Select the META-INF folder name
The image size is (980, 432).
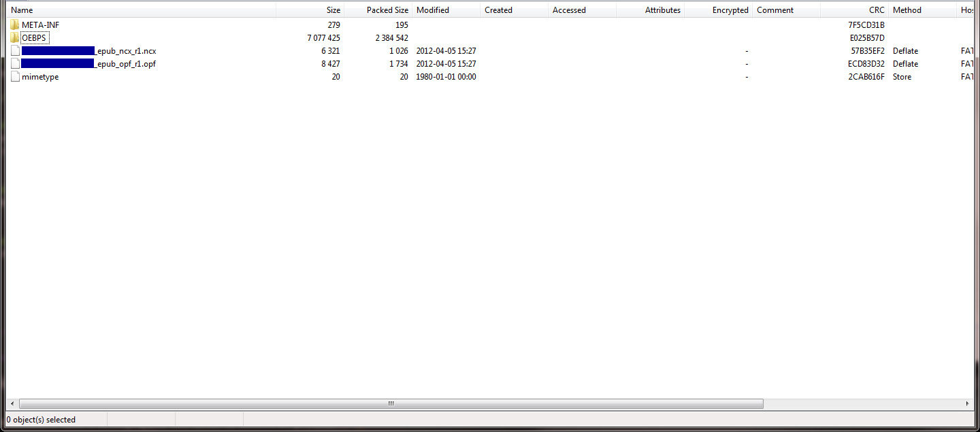40,25
